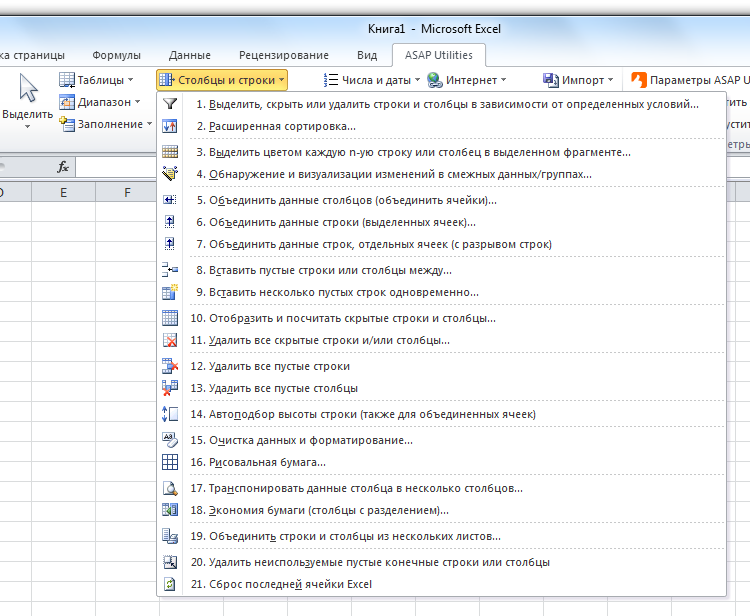
Task: Select column E header
Action: pos(63,193)
